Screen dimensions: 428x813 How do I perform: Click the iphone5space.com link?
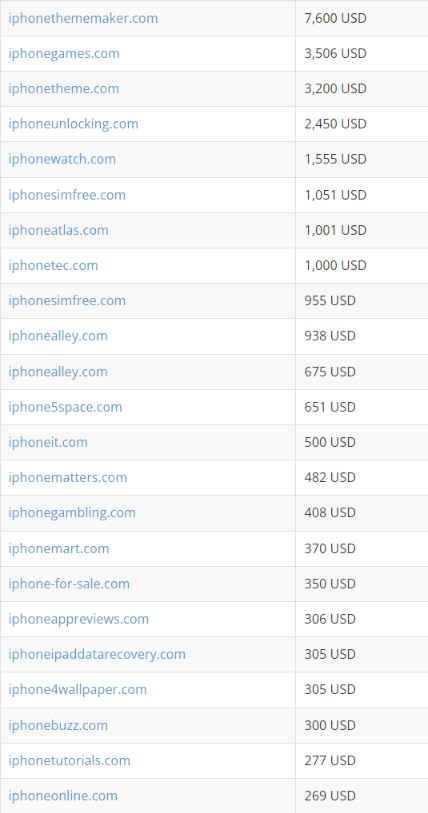pos(65,407)
